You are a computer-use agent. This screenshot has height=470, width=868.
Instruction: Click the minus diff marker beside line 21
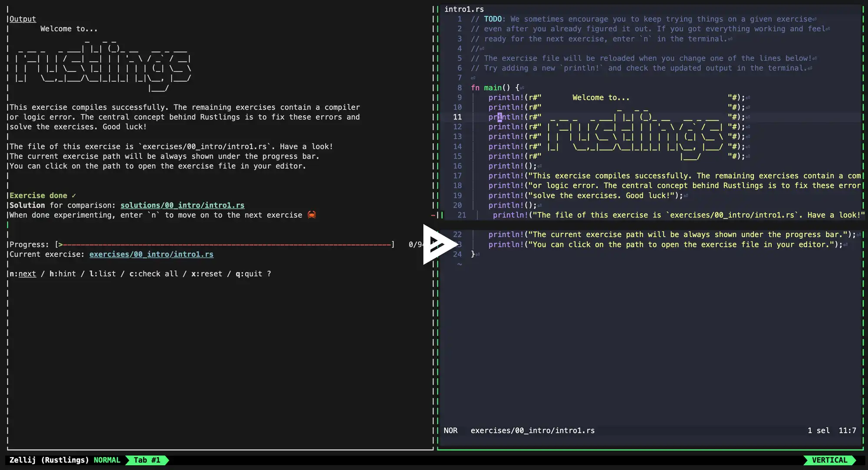point(433,215)
